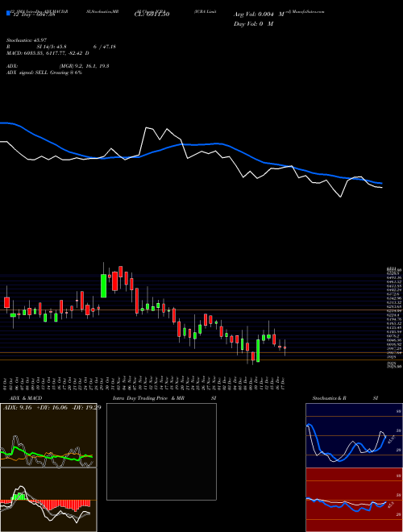Image resolution: width=403 pixels, height=532 pixels.
Task: Click the Stochastics: 45.97 reading
Action: (26, 40)
